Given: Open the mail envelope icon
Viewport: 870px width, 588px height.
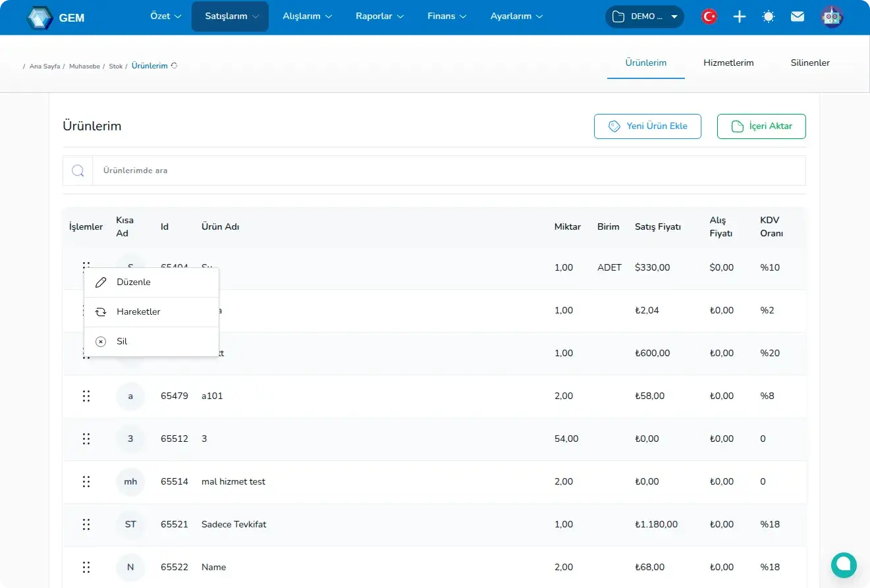Looking at the screenshot, I should (x=798, y=17).
